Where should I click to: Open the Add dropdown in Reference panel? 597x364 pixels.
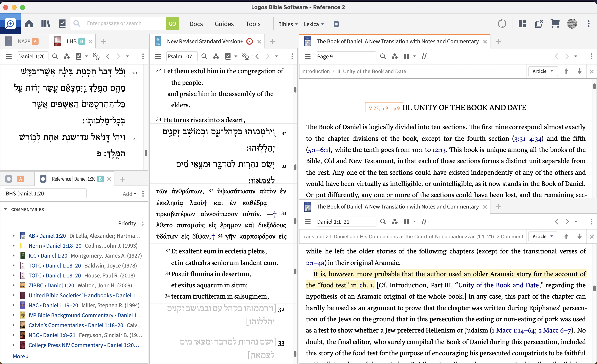129,194
